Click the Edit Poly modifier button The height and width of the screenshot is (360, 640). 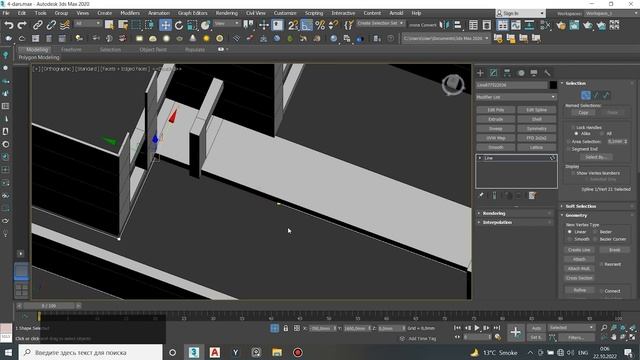click(496, 110)
